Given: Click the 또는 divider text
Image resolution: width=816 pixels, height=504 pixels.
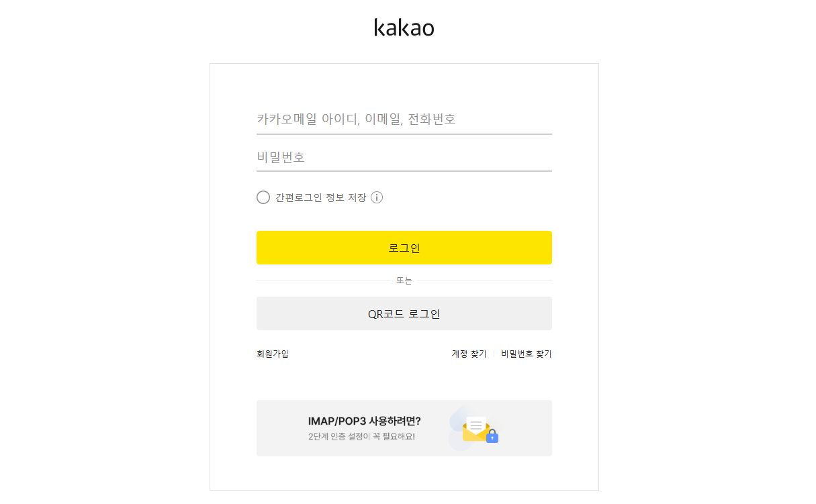Looking at the screenshot, I should pyautogui.click(x=404, y=281).
